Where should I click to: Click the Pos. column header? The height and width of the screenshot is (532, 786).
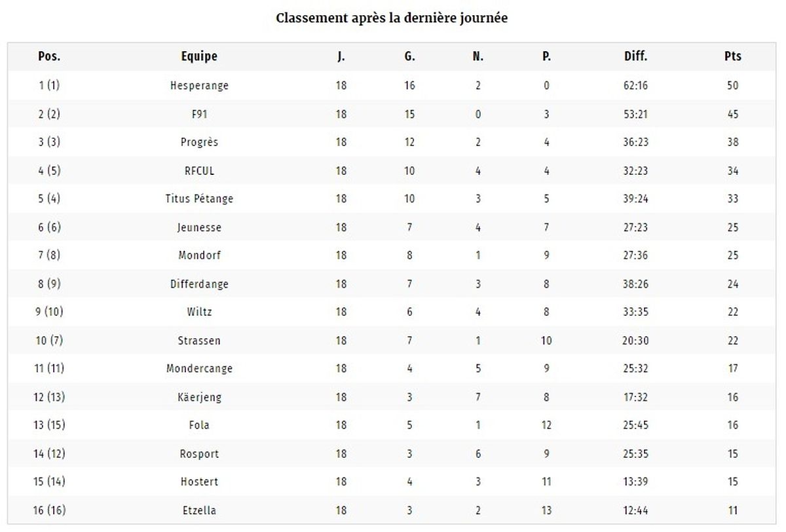pyautogui.click(x=49, y=56)
